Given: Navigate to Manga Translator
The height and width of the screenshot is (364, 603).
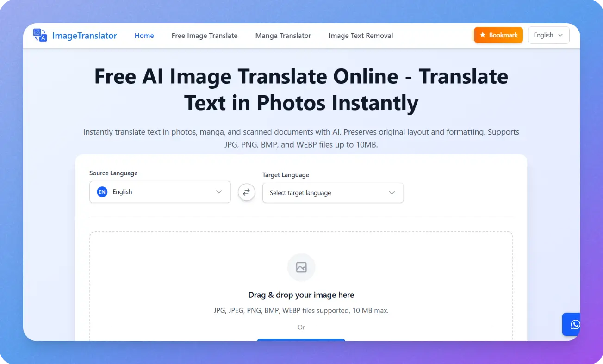Looking at the screenshot, I should pos(283,36).
